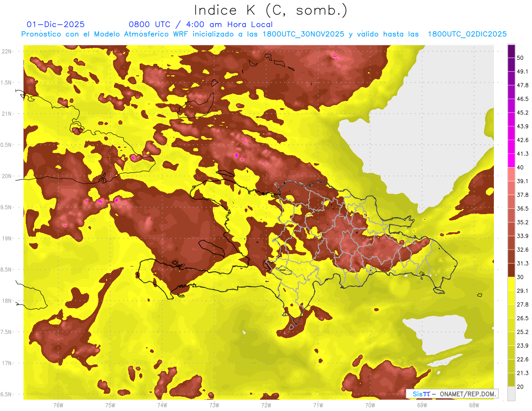Pick the gray legend swatch below 20
Viewport: 532px width, 411px height.
click(511, 394)
